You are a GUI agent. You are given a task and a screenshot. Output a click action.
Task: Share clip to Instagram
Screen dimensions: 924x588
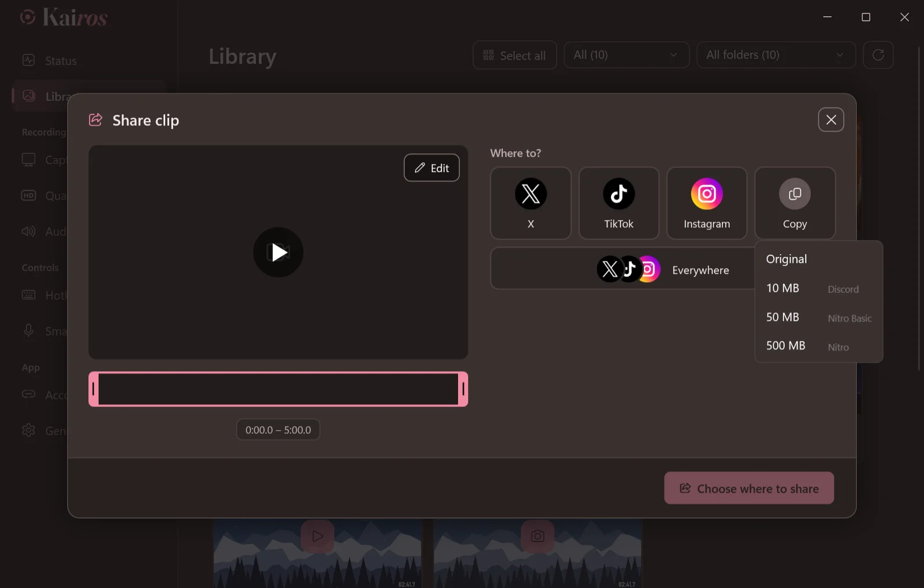tap(706, 203)
